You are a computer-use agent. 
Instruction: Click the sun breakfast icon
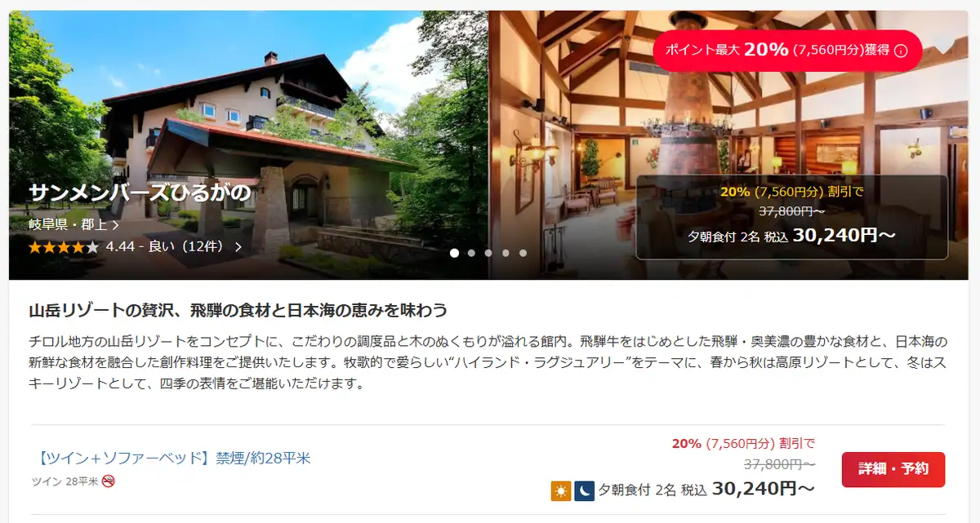[561, 490]
